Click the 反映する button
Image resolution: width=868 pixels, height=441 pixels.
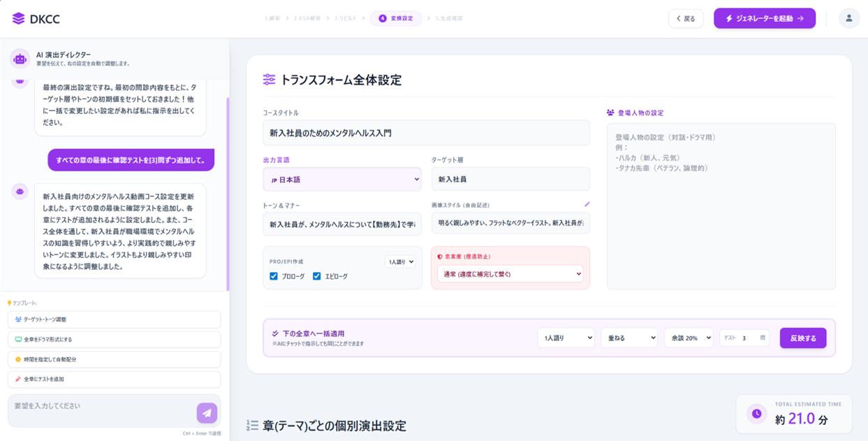point(803,338)
